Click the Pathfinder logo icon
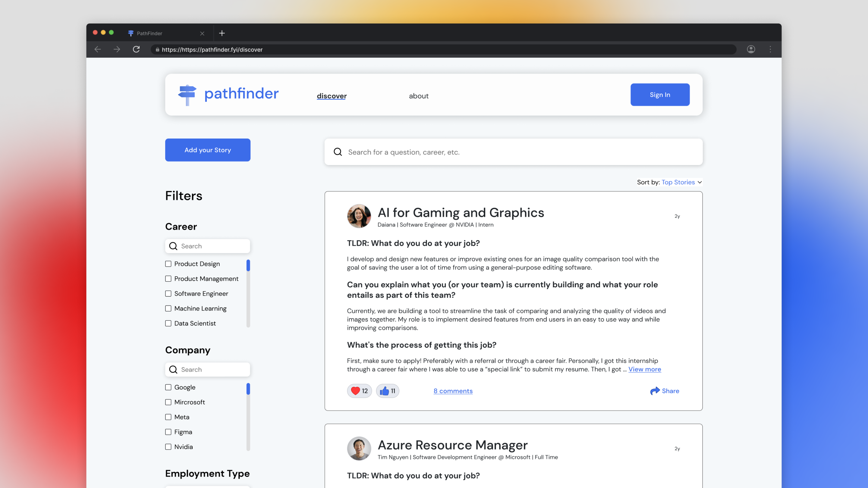 click(187, 94)
